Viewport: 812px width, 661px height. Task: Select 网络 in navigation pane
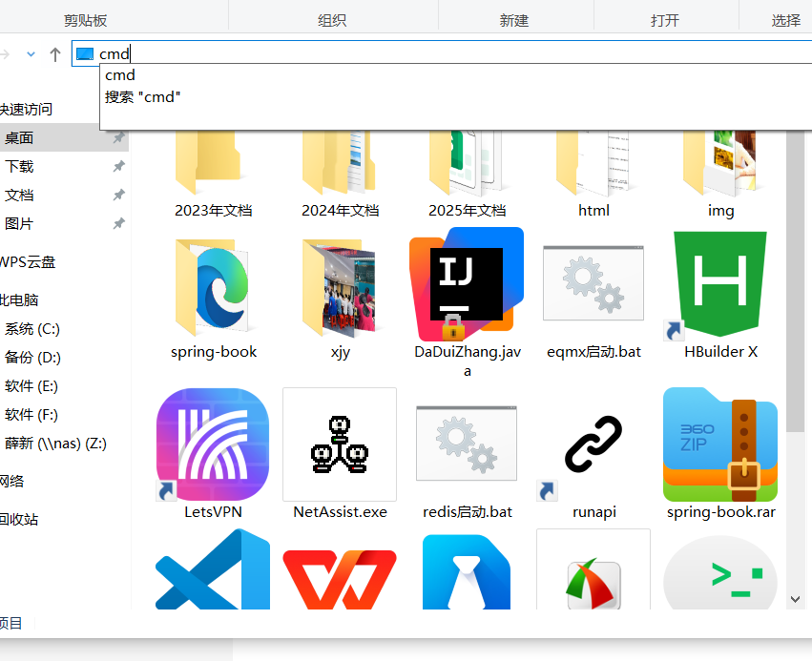point(11,482)
